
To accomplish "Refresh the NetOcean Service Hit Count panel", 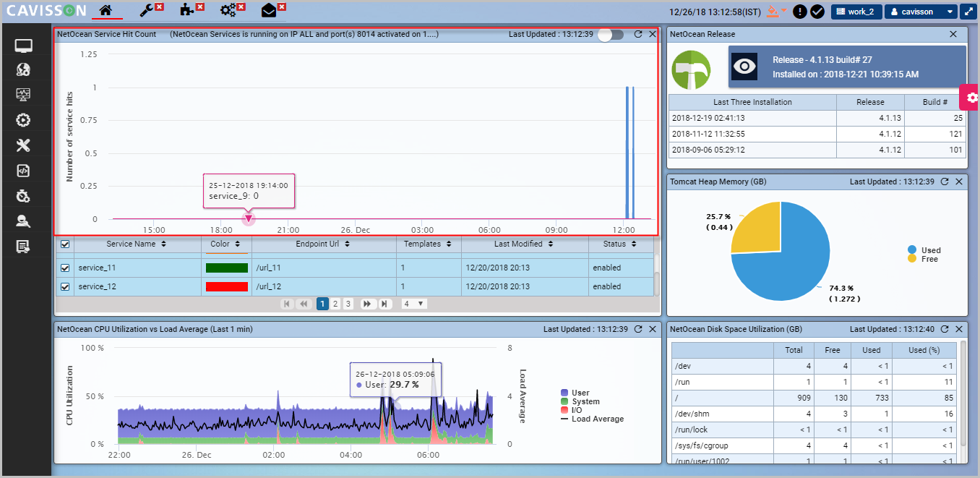I will pos(638,34).
